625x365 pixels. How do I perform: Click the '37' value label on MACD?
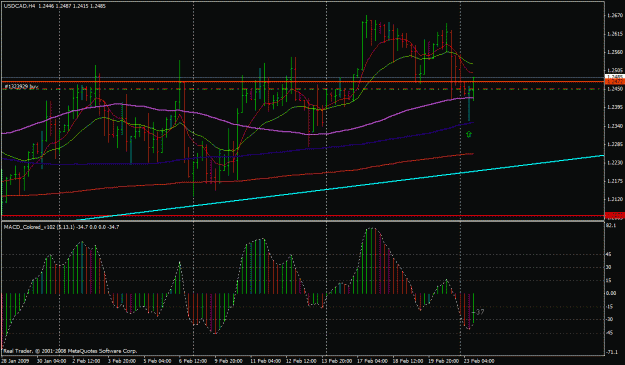click(480, 312)
